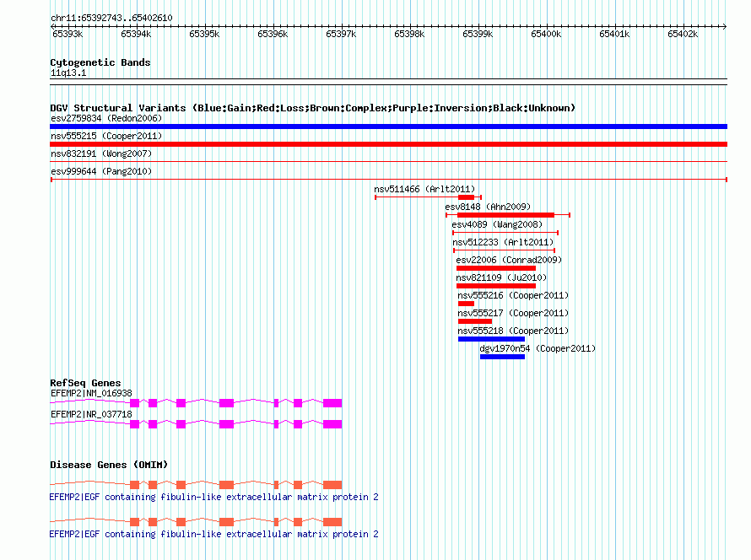
Task: Click the EFEMP2|NR_037718 gene label
Action: pos(91,414)
